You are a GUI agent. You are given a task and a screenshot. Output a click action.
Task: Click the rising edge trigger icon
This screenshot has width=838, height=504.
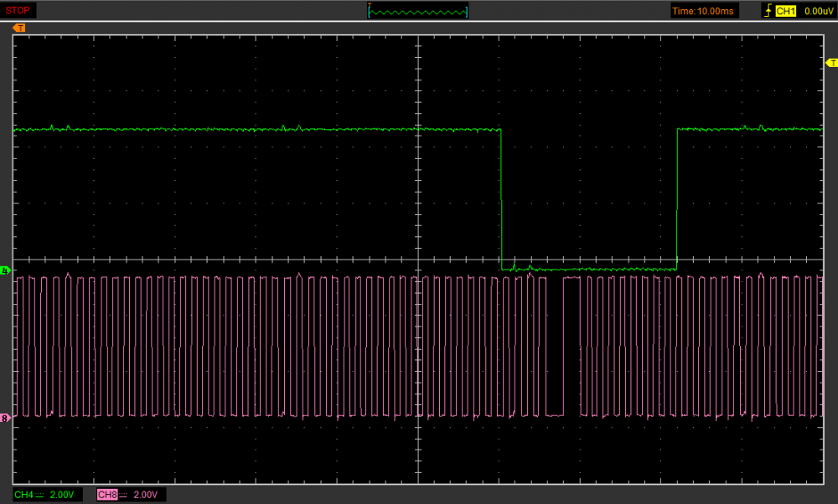[x=767, y=11]
